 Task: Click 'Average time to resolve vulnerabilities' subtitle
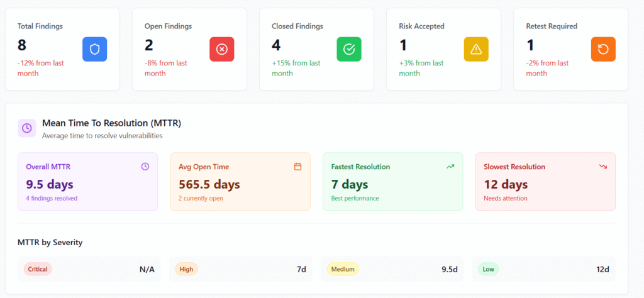pyautogui.click(x=103, y=136)
